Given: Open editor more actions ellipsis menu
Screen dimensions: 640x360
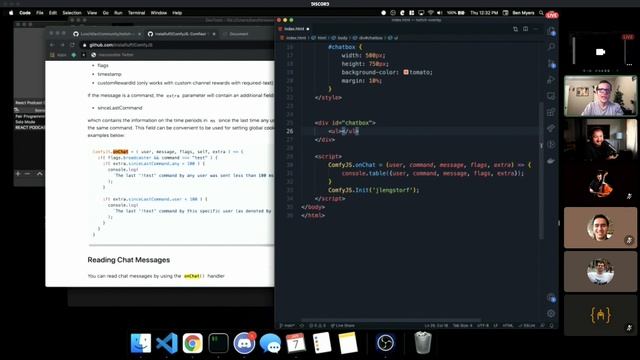Looking at the screenshot, I should (536, 29).
